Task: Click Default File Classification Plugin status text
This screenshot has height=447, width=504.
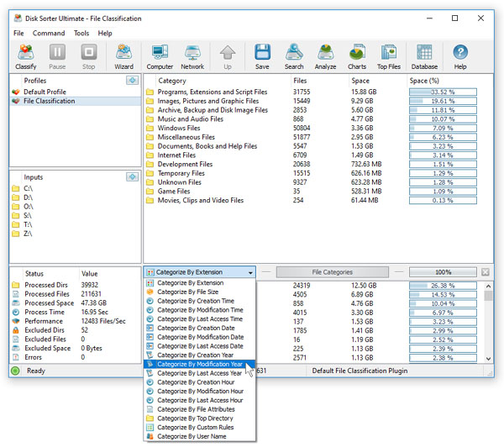Action: click(x=360, y=371)
